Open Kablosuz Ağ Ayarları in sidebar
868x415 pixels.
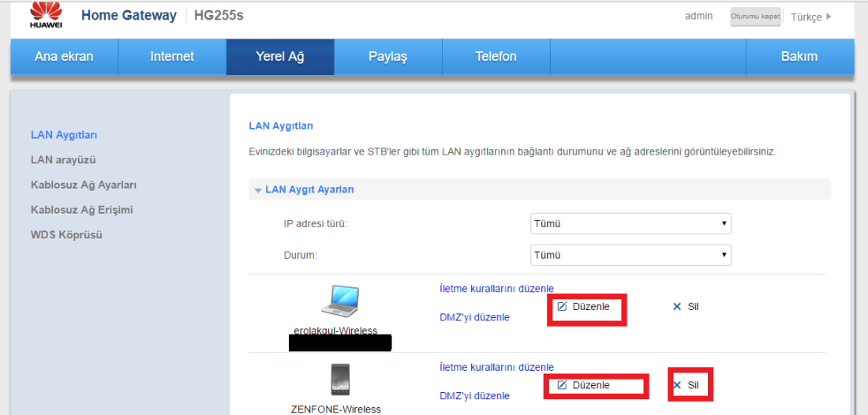[x=84, y=185]
